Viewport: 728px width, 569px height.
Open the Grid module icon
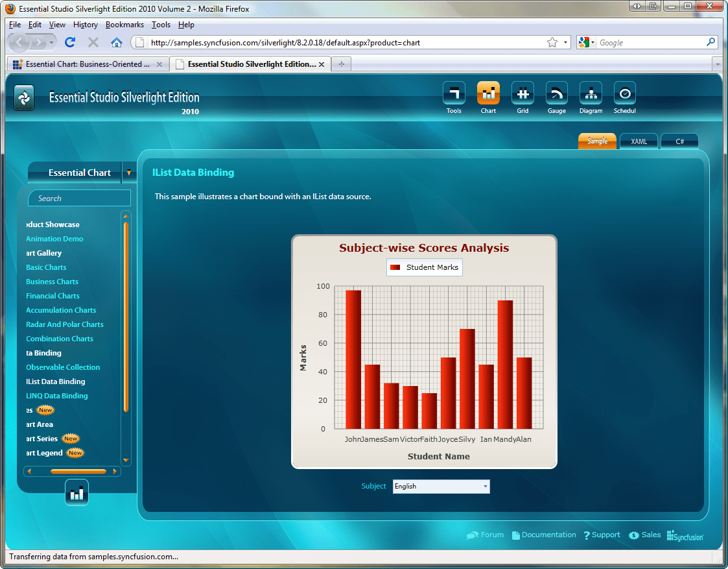523,93
